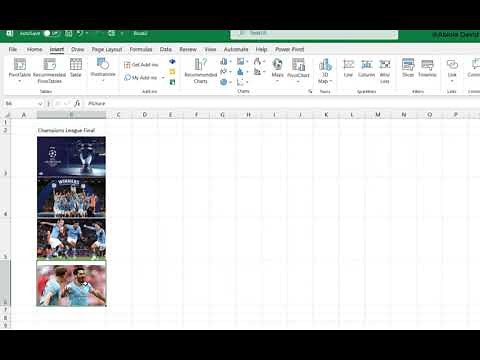Click the Insert Pie or Doughnut Chart icon

pyautogui.click(x=224, y=82)
